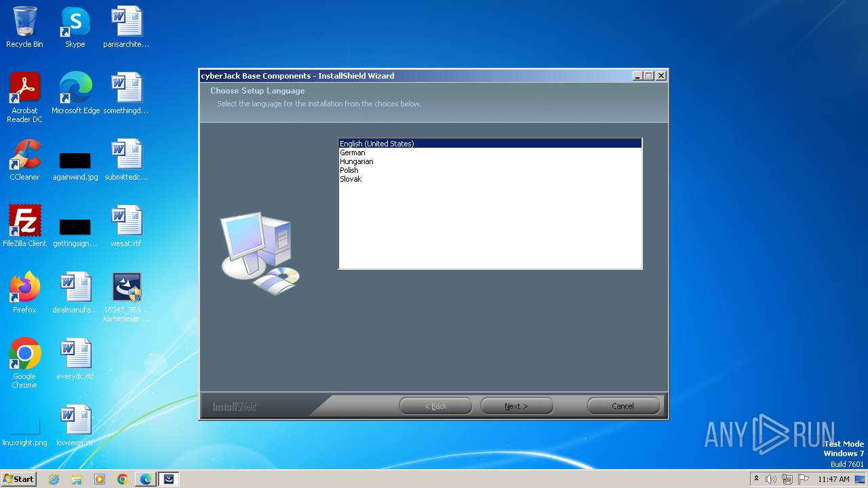The image size is (868, 488).
Task: Open media player from taskbar
Action: [x=100, y=479]
